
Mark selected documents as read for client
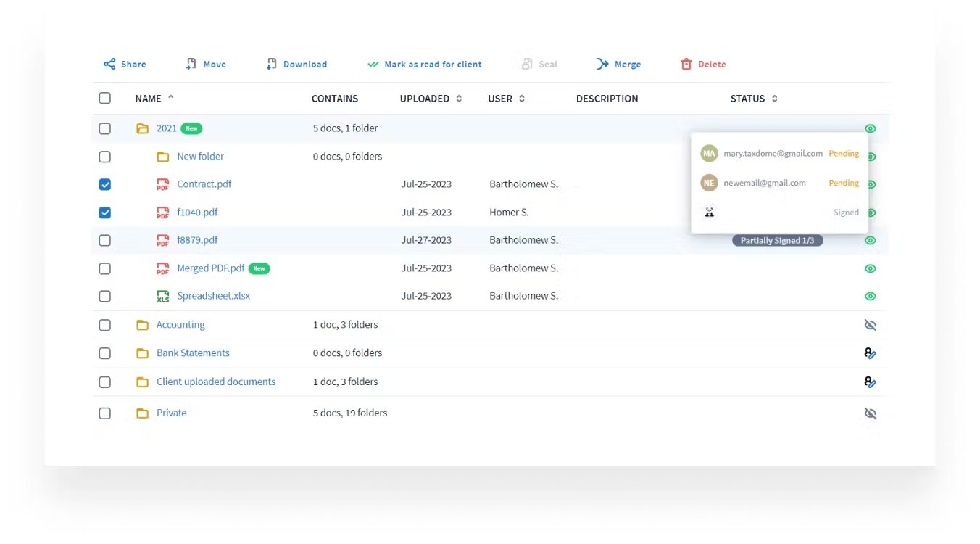424,64
